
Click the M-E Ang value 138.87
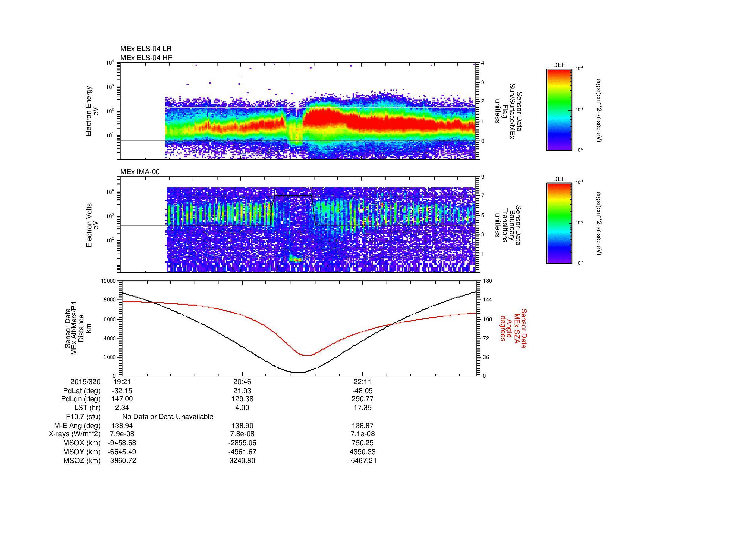tap(363, 426)
